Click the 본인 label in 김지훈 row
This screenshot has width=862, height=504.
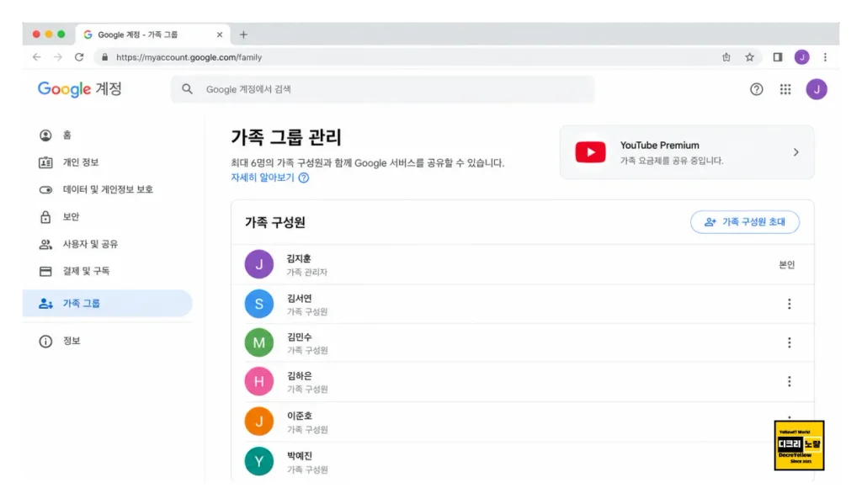pos(787,265)
